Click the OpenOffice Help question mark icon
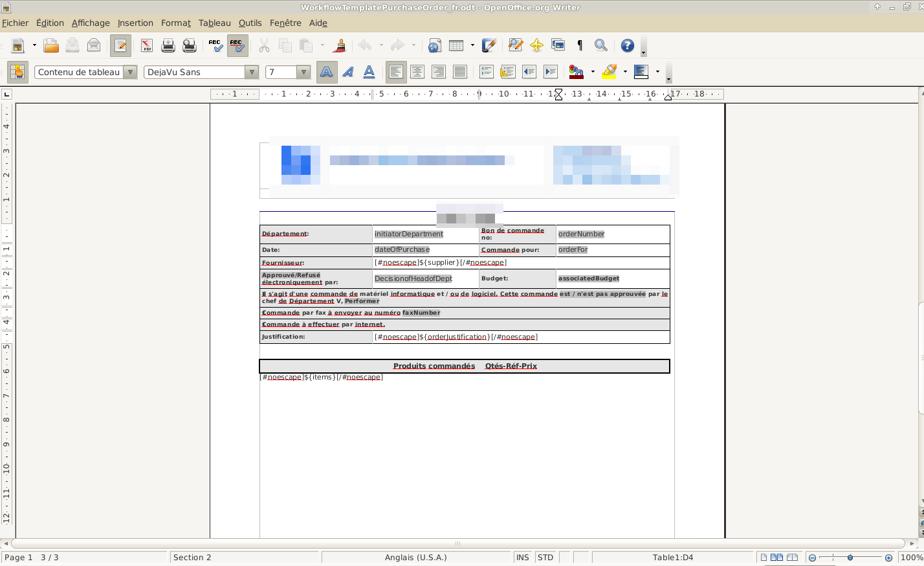Image resolution: width=924 pixels, height=566 pixels. point(627,45)
